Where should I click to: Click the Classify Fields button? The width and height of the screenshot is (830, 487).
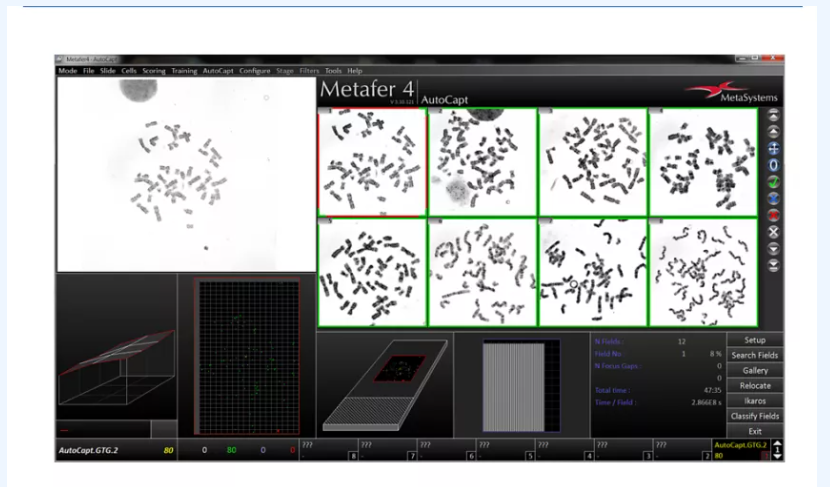tap(755, 416)
